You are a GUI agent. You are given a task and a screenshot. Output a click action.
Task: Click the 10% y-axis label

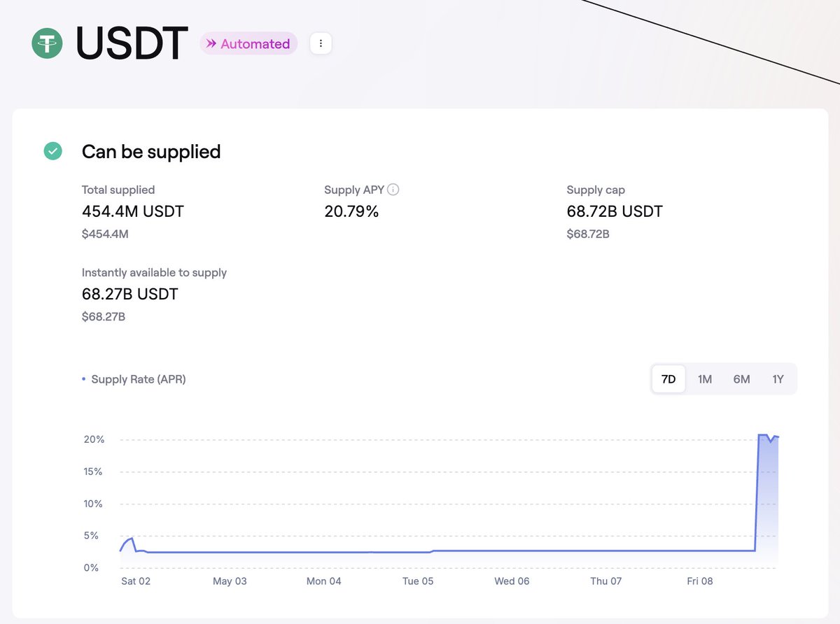[x=94, y=504]
